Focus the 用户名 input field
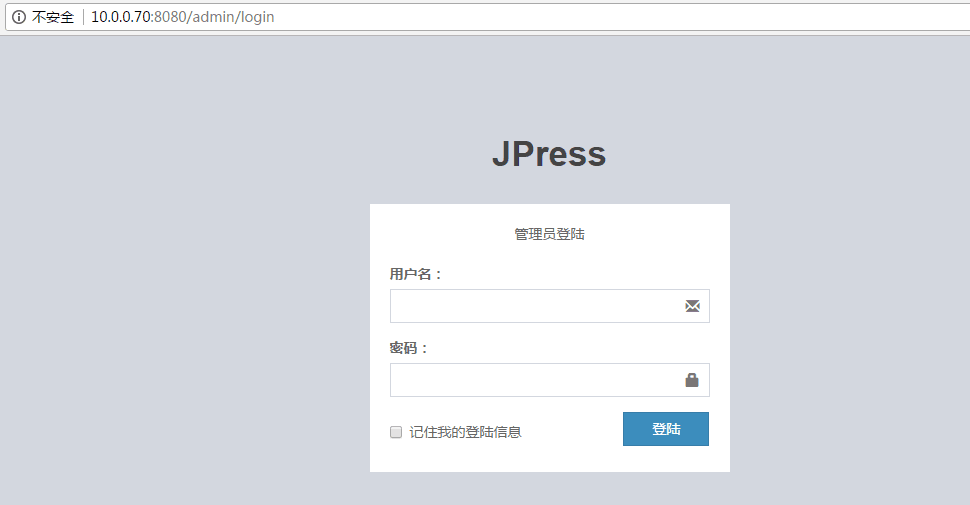The height and width of the screenshot is (505, 970). 549,306
